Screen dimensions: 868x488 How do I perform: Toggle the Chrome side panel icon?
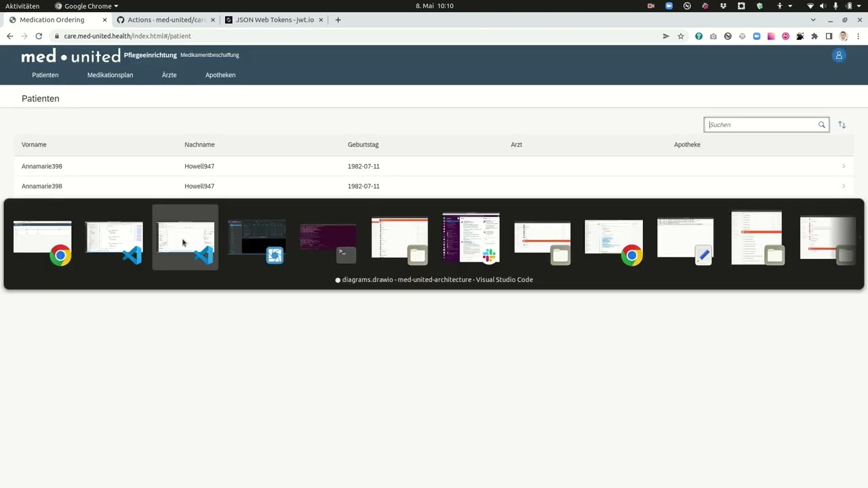(829, 36)
